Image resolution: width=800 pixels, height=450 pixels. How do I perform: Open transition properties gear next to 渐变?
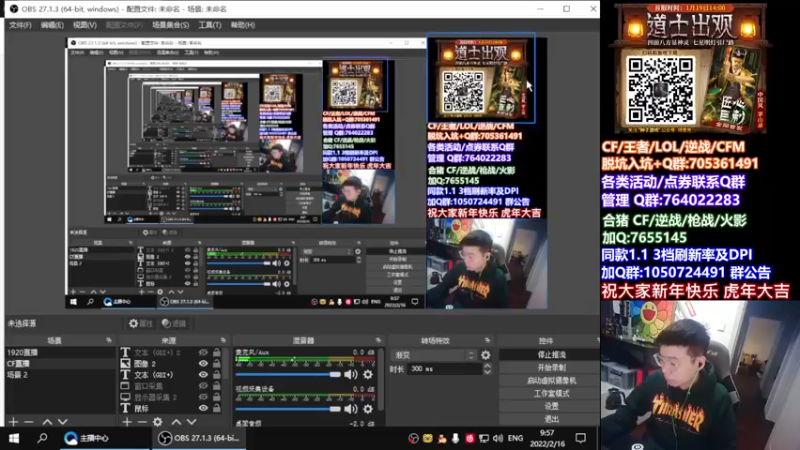pyautogui.click(x=486, y=355)
